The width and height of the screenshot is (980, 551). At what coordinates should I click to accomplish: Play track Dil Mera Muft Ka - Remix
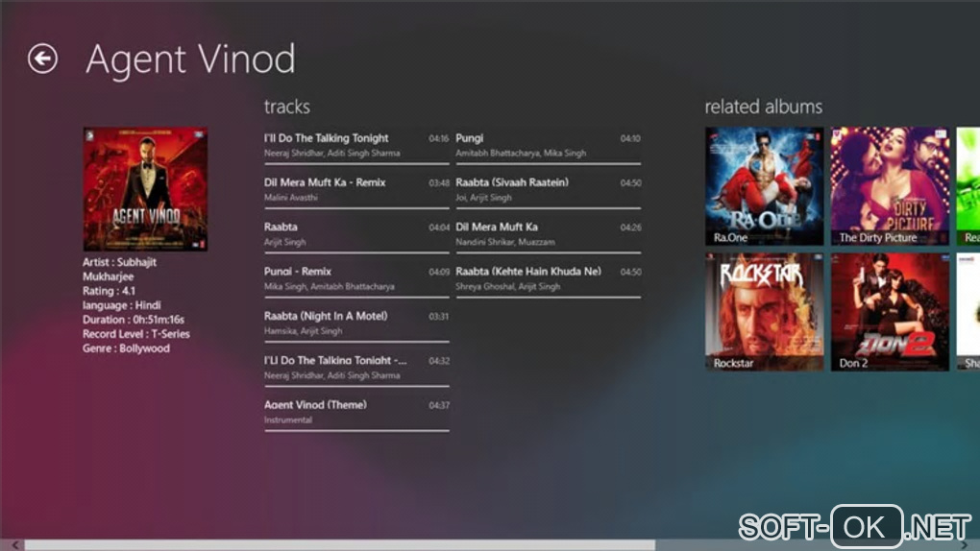point(356,190)
